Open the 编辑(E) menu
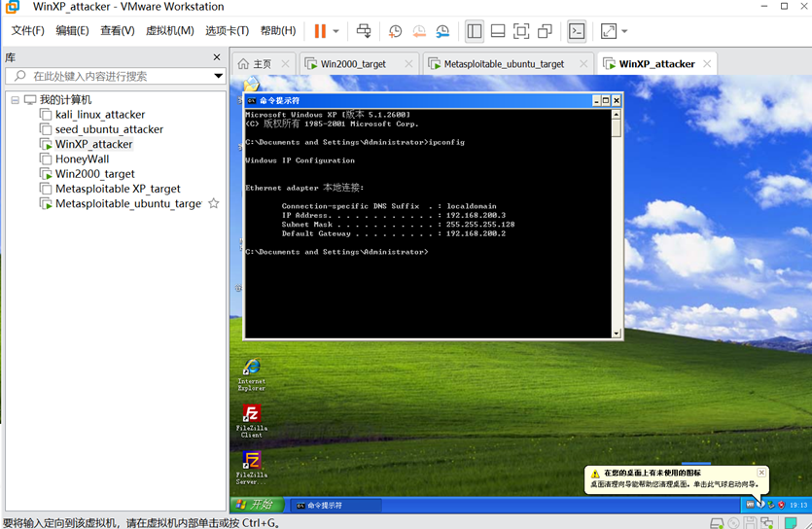 click(72, 31)
